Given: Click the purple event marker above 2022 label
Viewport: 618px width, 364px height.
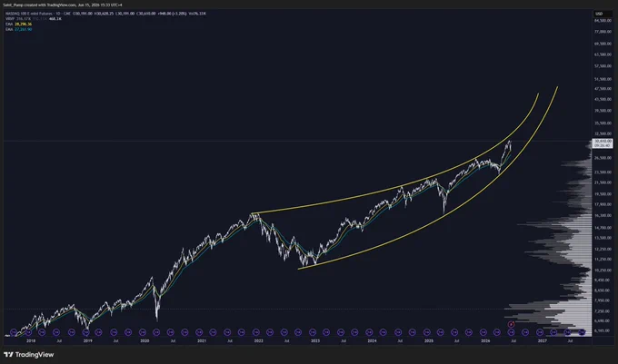Looking at the screenshot, I should 255,332.
